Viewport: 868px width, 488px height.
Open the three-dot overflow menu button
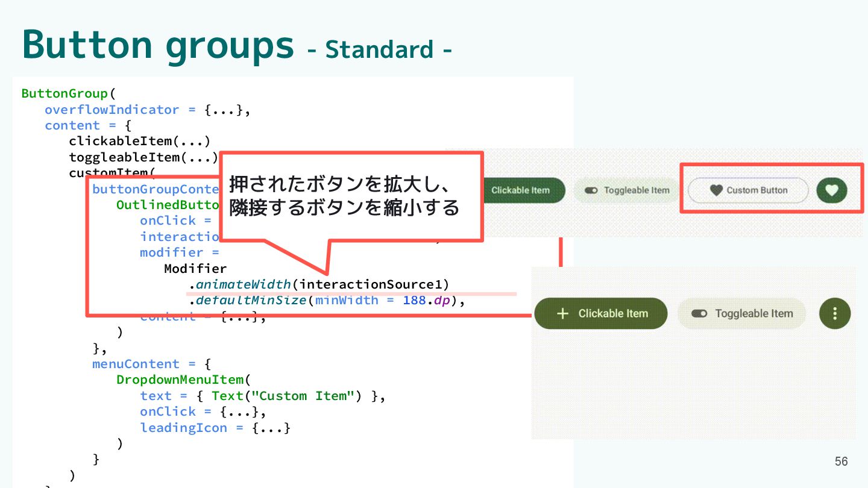pyautogui.click(x=835, y=313)
